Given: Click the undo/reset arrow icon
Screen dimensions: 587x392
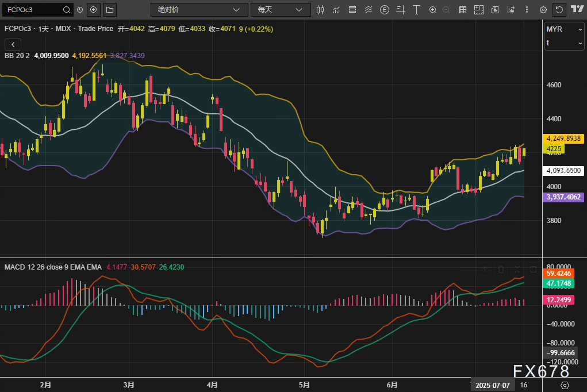Looking at the screenshot, I should pyautogui.click(x=559, y=10).
